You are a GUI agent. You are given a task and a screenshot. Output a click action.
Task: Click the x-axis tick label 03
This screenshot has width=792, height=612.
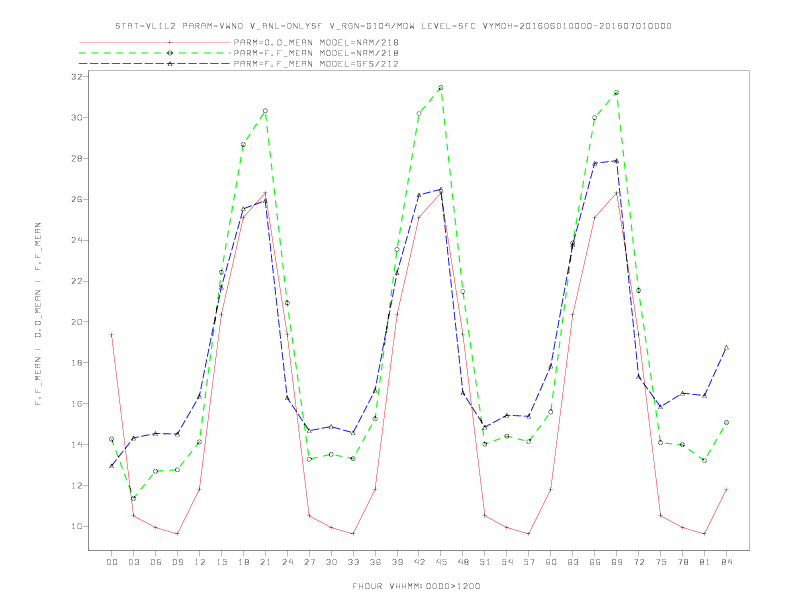133,562
